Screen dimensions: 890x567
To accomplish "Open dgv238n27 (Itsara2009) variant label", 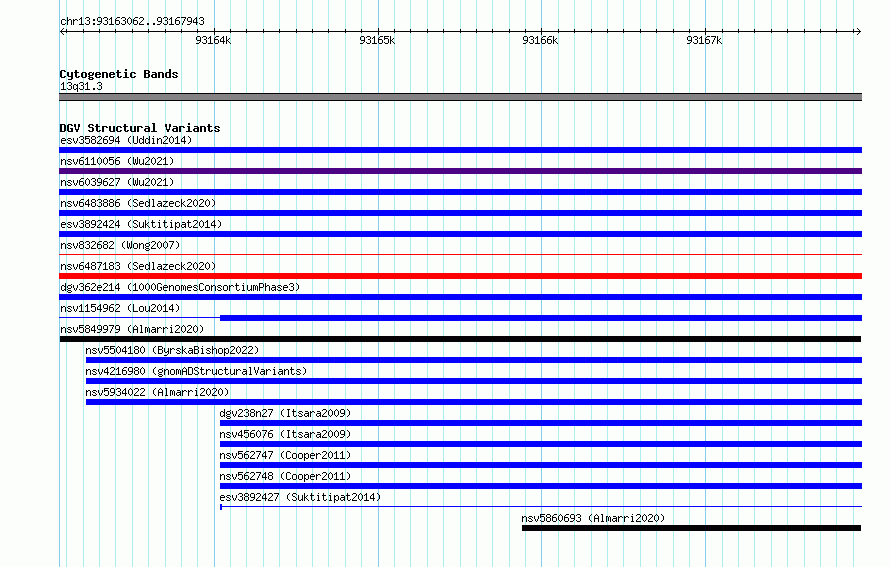I will 285,413.
